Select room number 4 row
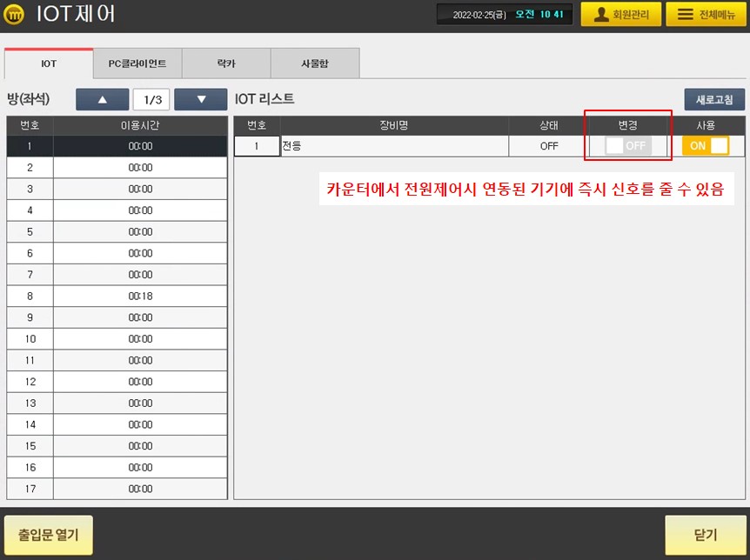Viewport: 750px width, 560px height. pyautogui.click(x=117, y=210)
